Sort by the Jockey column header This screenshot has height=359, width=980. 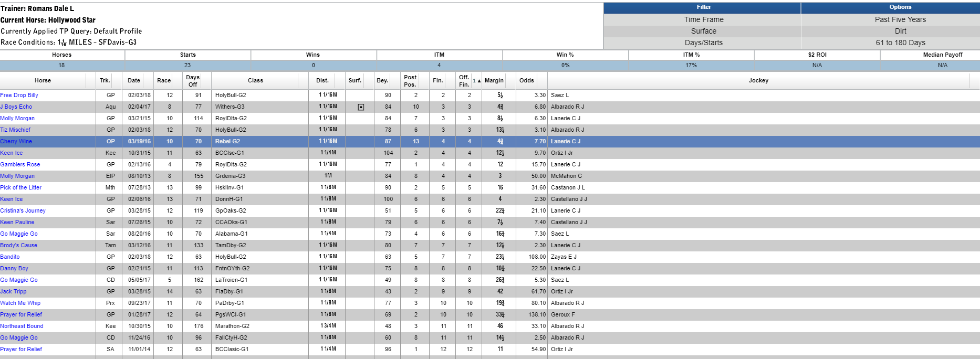758,81
